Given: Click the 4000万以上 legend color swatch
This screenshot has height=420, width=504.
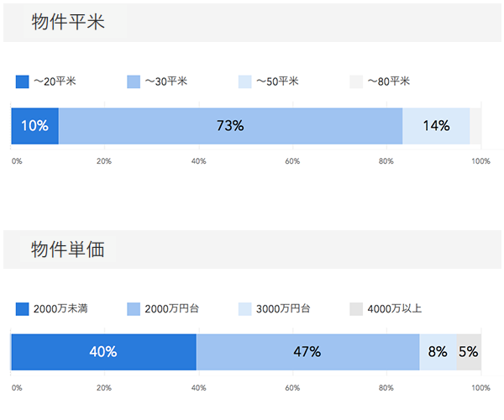Looking at the screenshot, I should tap(356, 308).
